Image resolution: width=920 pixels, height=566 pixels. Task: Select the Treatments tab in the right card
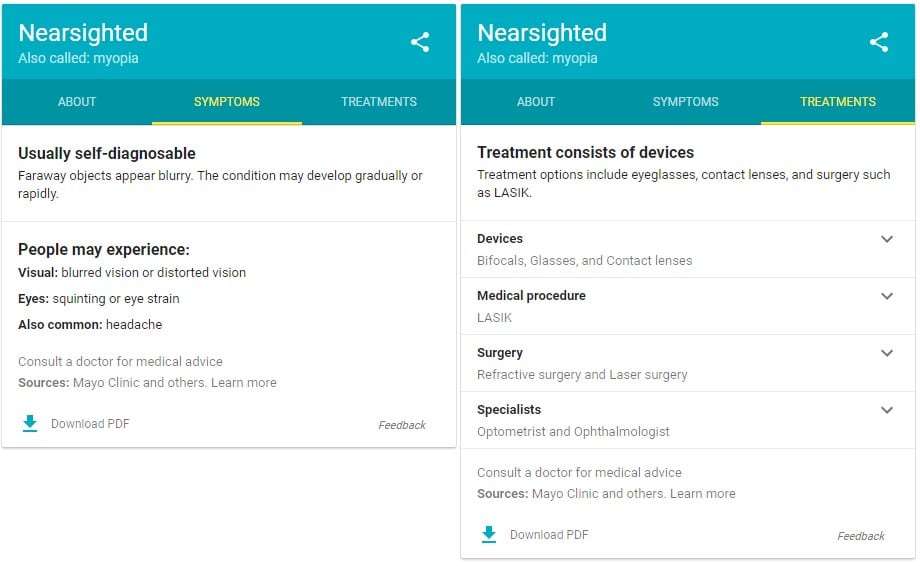[x=838, y=102]
